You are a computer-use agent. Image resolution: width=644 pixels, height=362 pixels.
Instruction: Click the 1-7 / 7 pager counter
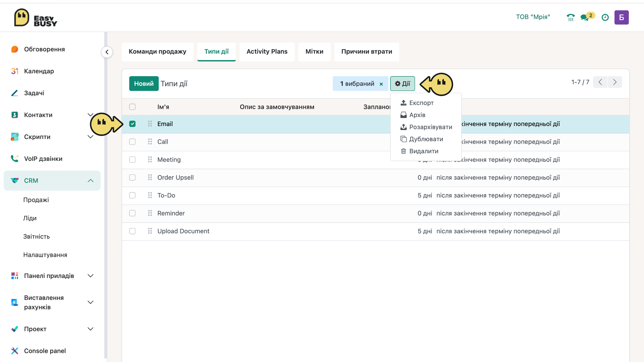coord(580,82)
